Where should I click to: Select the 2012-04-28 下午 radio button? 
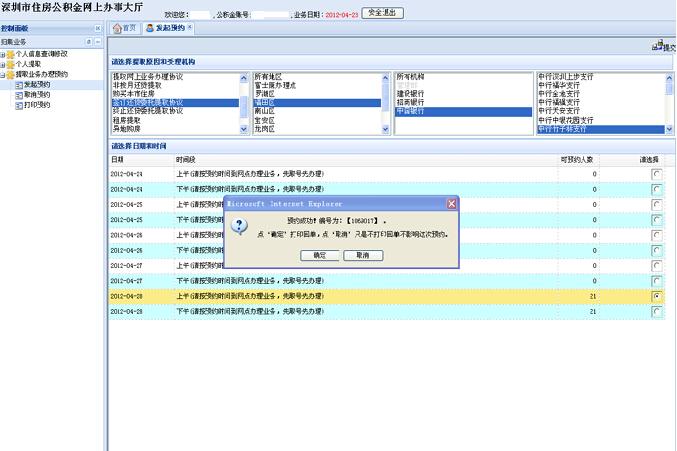[656, 312]
